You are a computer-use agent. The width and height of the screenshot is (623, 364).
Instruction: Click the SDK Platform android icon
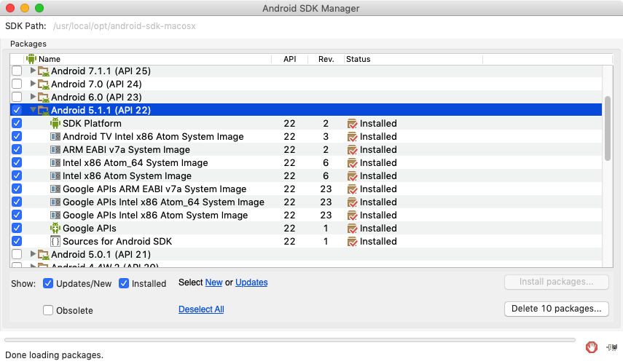(55, 124)
